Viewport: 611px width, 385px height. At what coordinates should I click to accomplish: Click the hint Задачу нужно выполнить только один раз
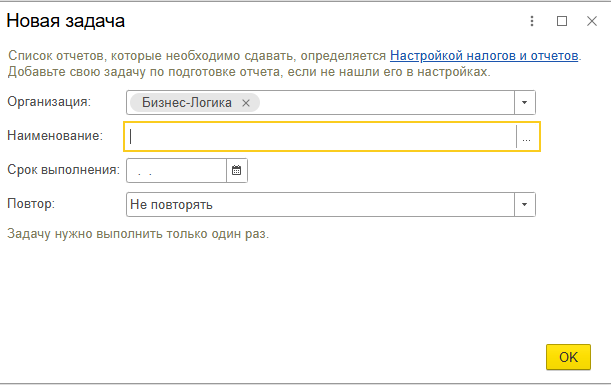point(138,234)
